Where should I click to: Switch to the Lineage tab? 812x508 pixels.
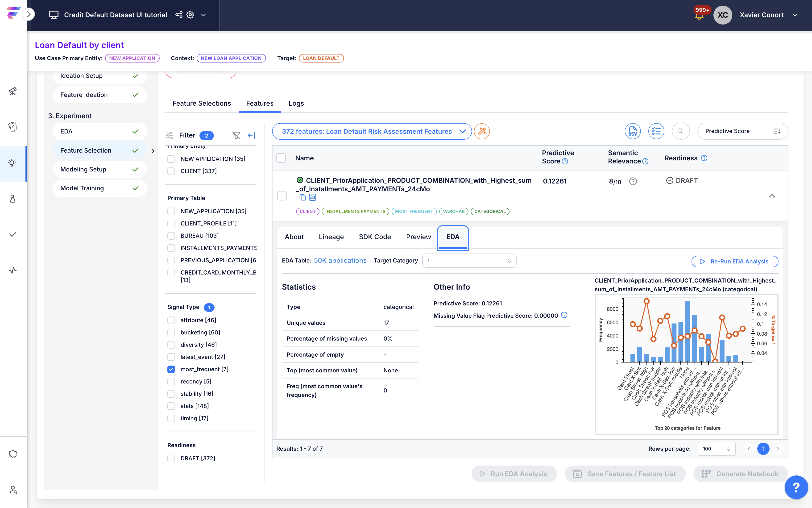point(331,237)
